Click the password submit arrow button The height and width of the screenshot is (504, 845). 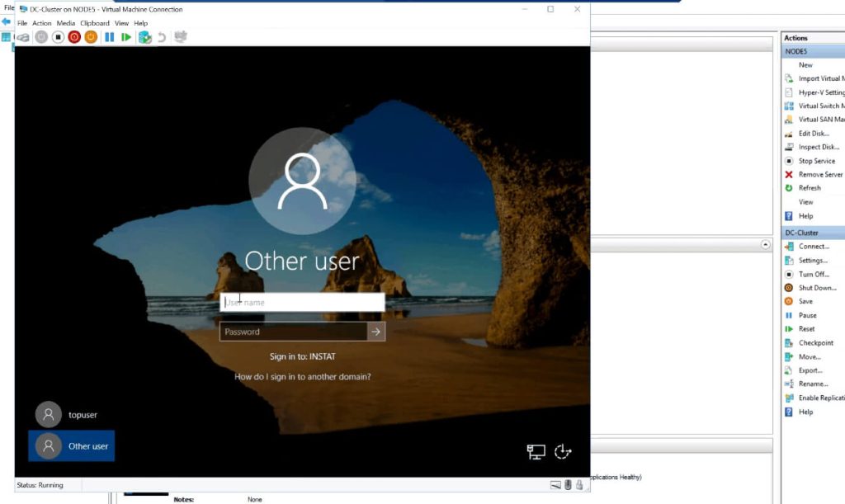[375, 332]
